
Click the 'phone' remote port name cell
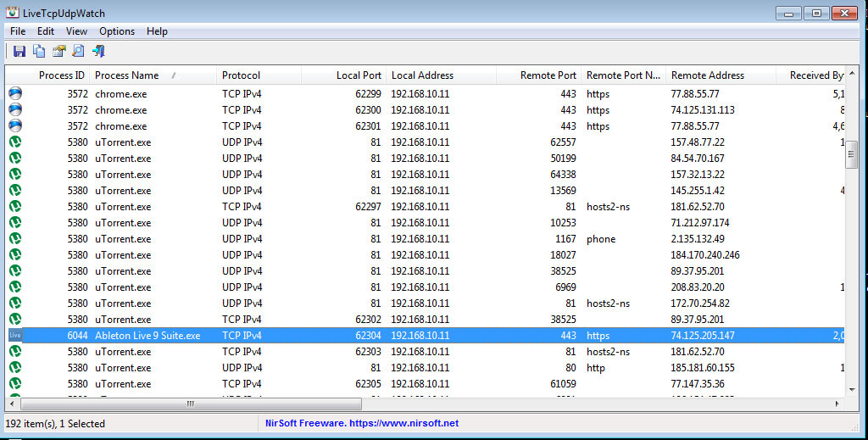[601, 239]
